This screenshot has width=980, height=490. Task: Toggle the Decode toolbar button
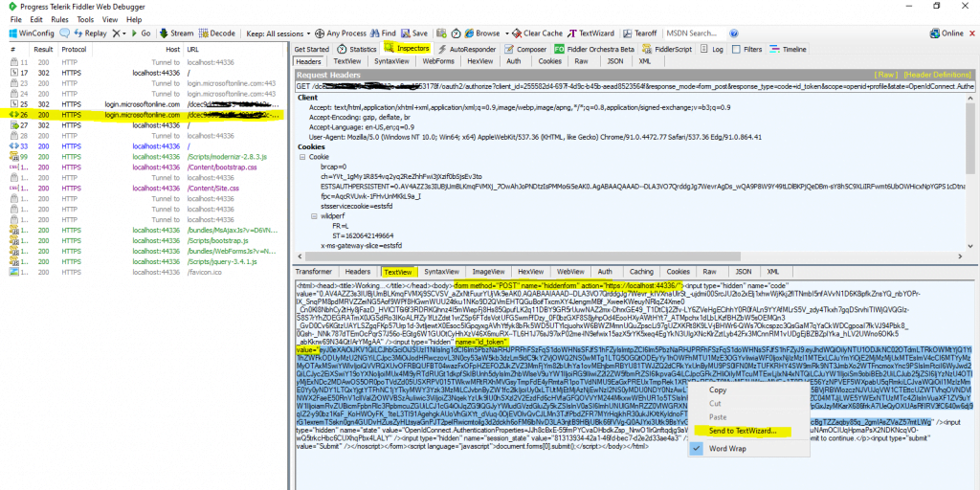point(217,33)
